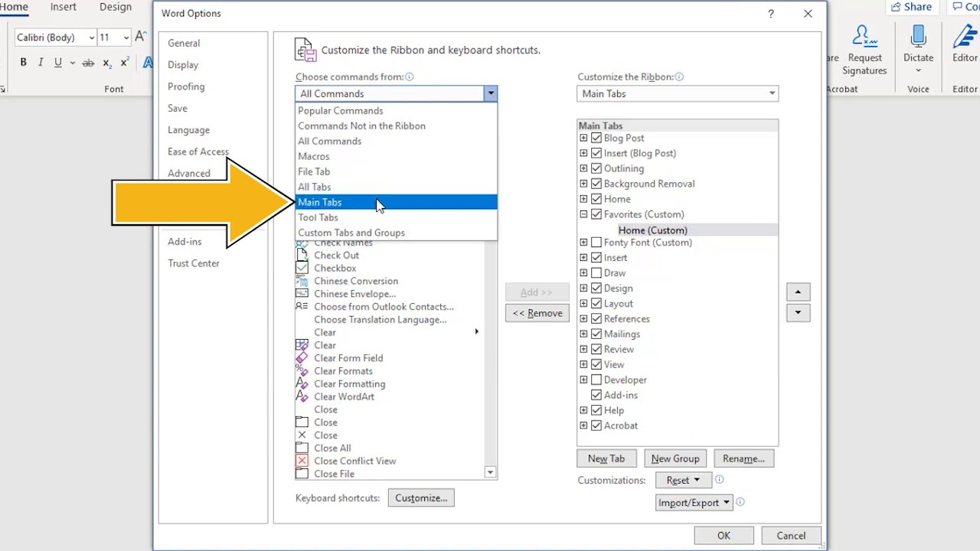Choose Commands Not in the Ribbon

(396, 126)
